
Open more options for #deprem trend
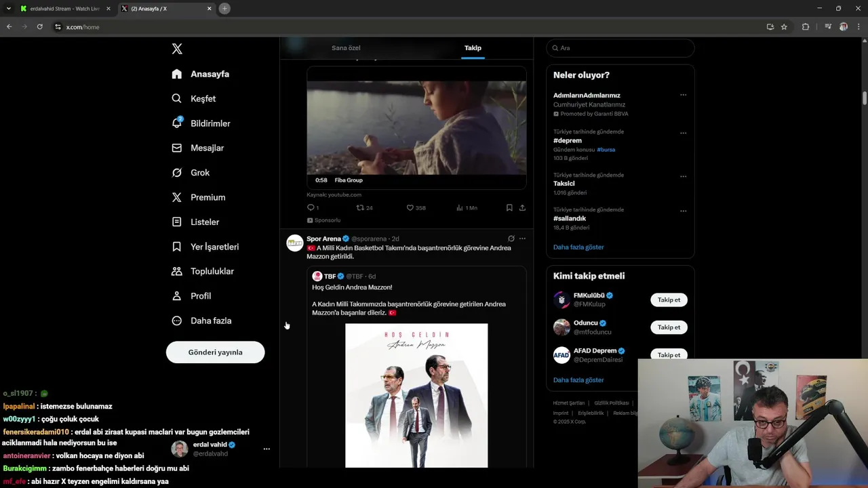[x=683, y=133]
